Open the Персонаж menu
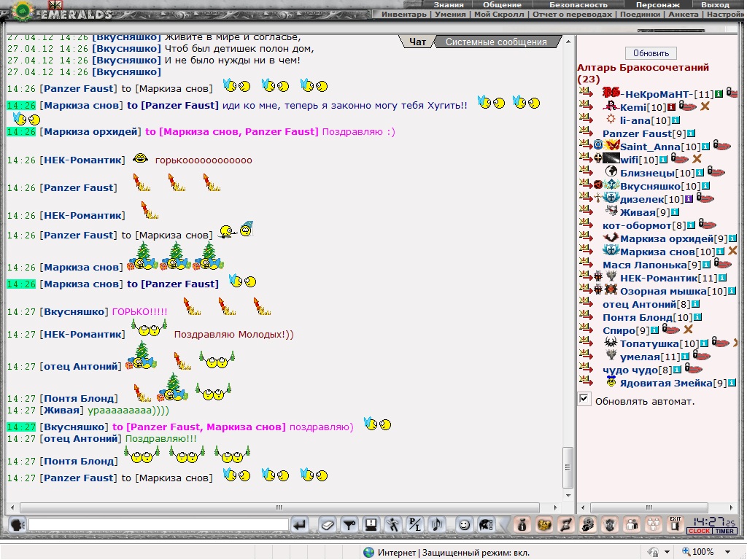 click(x=658, y=4)
